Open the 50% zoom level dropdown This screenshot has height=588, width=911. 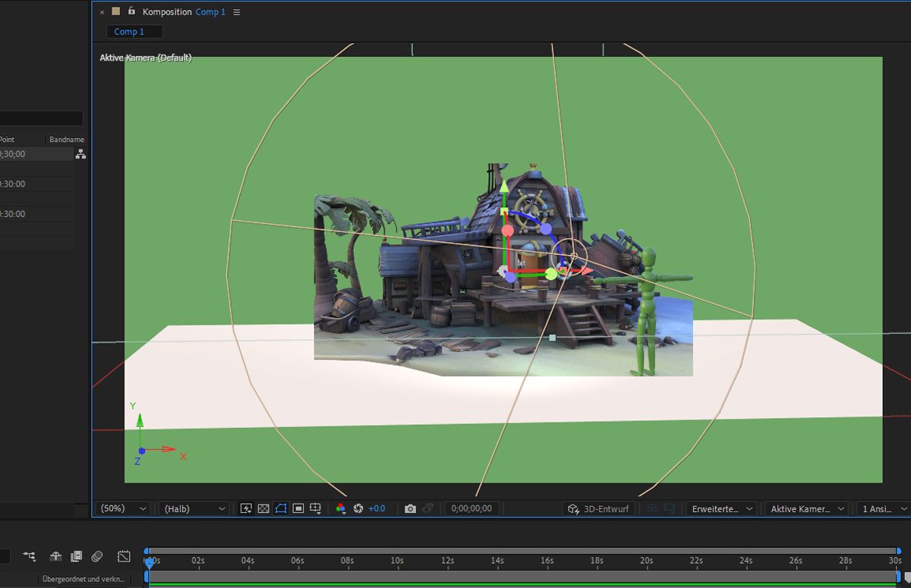[x=121, y=508]
